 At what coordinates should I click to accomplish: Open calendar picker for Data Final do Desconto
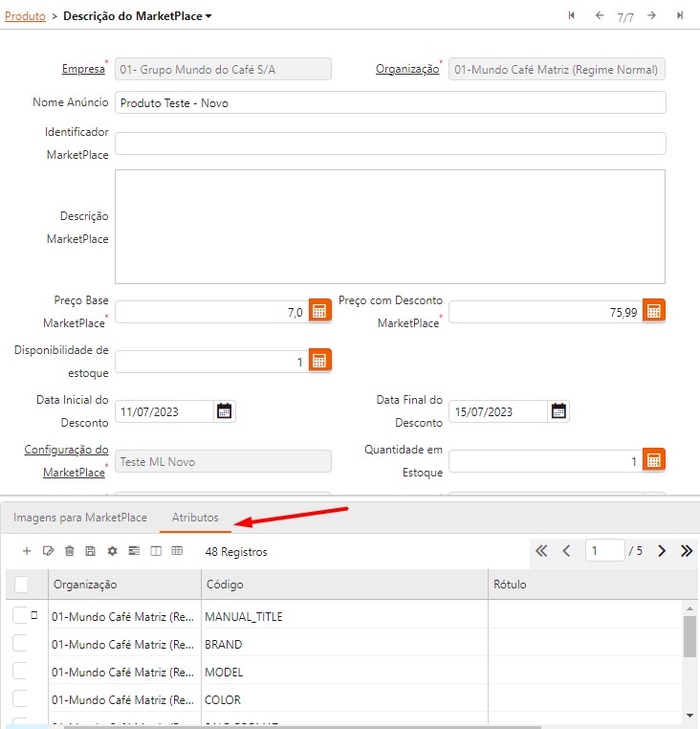click(559, 411)
